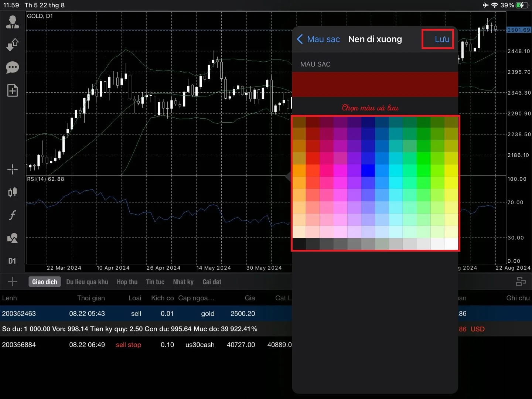This screenshot has height=399, width=532.
Task: Tap the 'gold' symbol cell
Action: point(208,314)
